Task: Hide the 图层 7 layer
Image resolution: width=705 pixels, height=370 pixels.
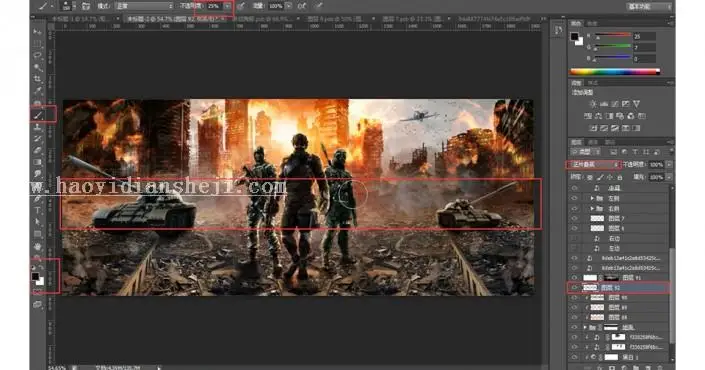Action: (x=574, y=218)
